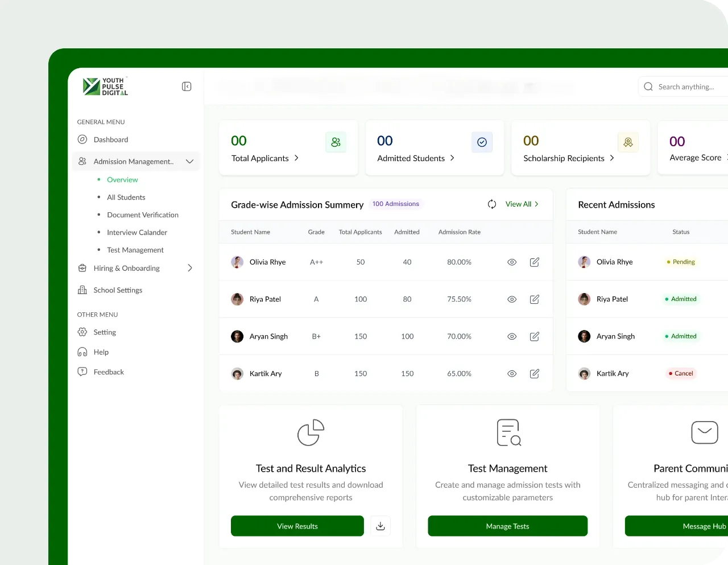The height and width of the screenshot is (565, 728).
Task: Expand the Hiring & Onboarding section
Action: tap(190, 268)
